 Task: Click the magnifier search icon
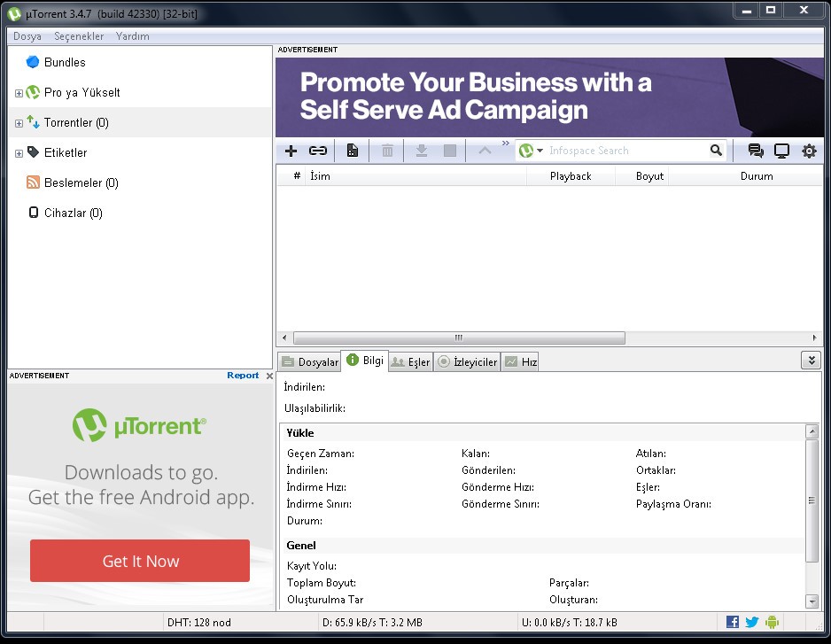[x=716, y=151]
